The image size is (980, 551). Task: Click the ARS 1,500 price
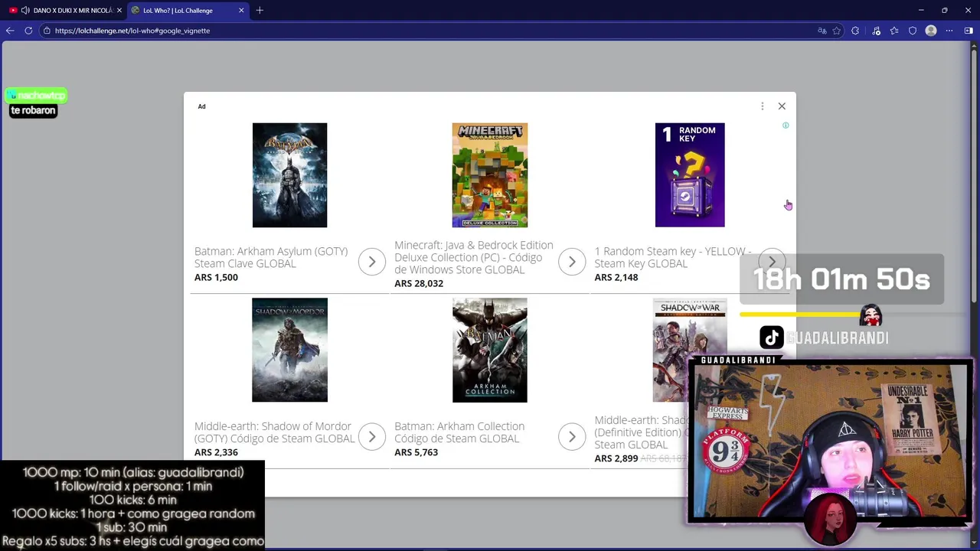point(216,278)
